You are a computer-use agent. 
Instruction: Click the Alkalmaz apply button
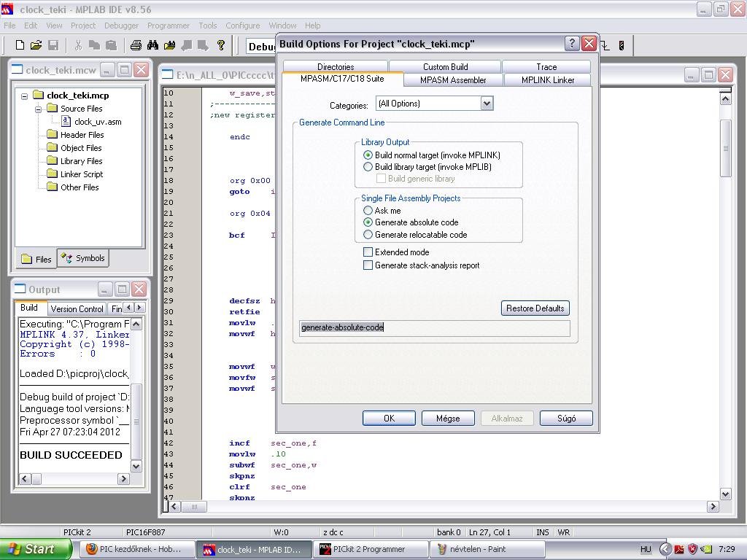tap(507, 418)
